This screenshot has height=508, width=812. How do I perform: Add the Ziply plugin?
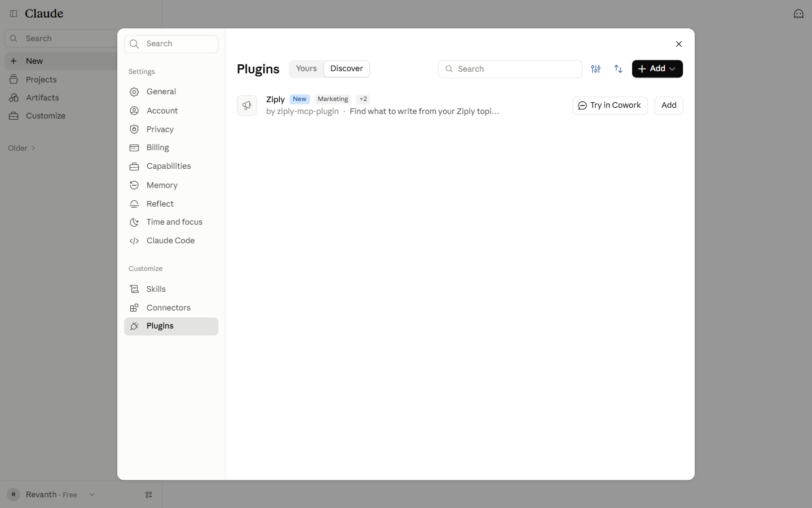[x=669, y=106]
